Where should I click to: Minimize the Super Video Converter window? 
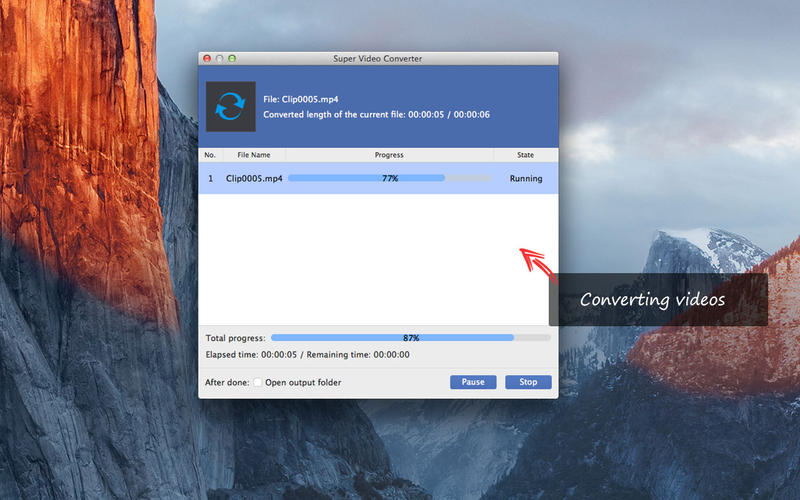pyautogui.click(x=219, y=59)
